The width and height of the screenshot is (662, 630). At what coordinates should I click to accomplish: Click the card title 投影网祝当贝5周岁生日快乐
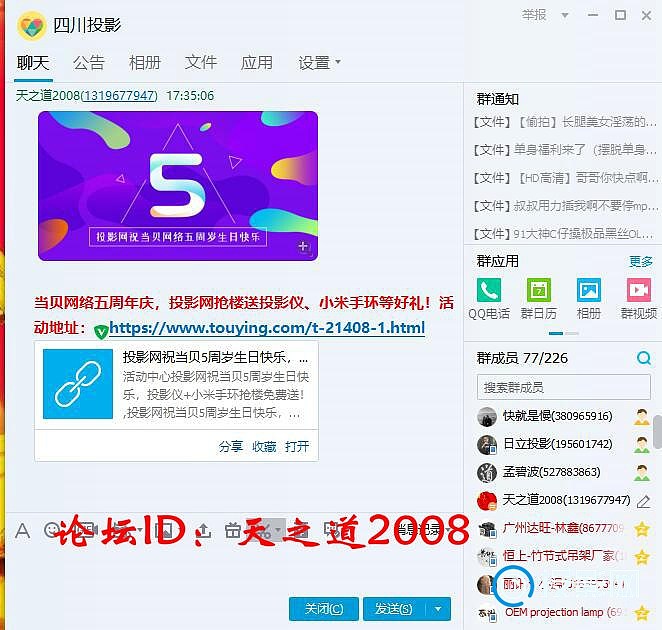[215, 358]
